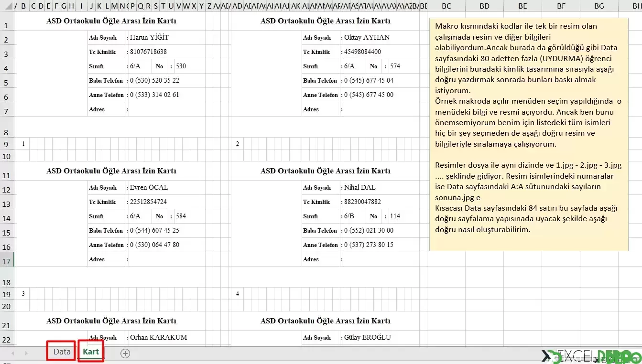Click student number cell 574

pyautogui.click(x=395, y=66)
